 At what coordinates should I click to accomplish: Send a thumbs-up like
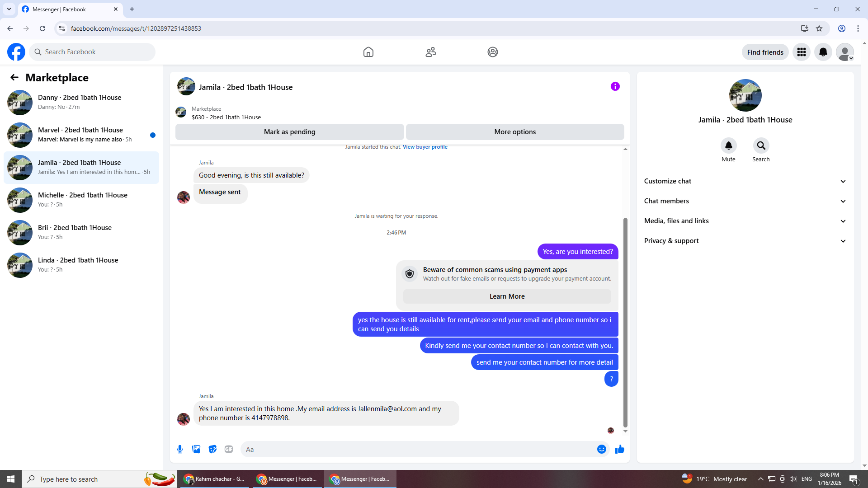click(x=619, y=449)
